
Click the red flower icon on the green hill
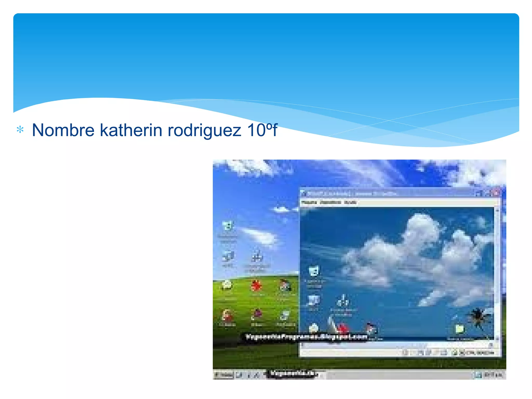click(256, 286)
